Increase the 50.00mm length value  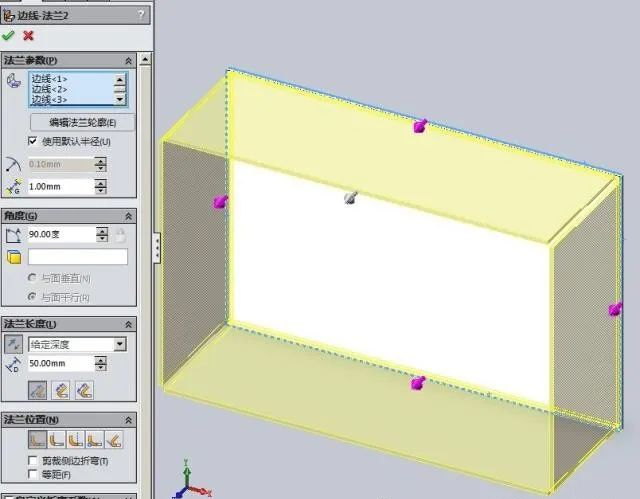[x=100, y=360]
